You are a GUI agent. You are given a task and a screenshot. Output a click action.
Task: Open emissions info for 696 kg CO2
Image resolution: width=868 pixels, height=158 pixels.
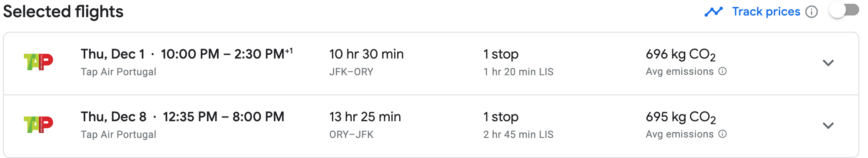(722, 71)
